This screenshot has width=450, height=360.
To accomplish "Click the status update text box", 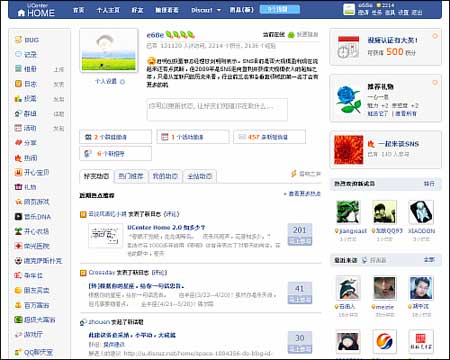I will pos(217,109).
